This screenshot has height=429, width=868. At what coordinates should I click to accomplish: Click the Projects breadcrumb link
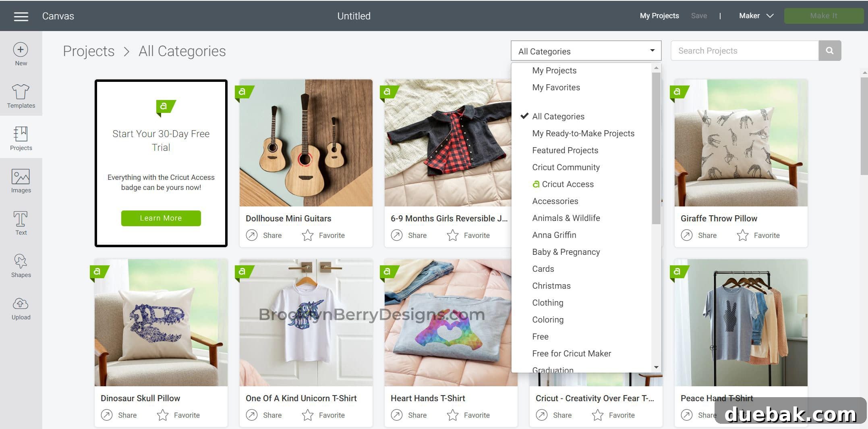[x=89, y=51]
